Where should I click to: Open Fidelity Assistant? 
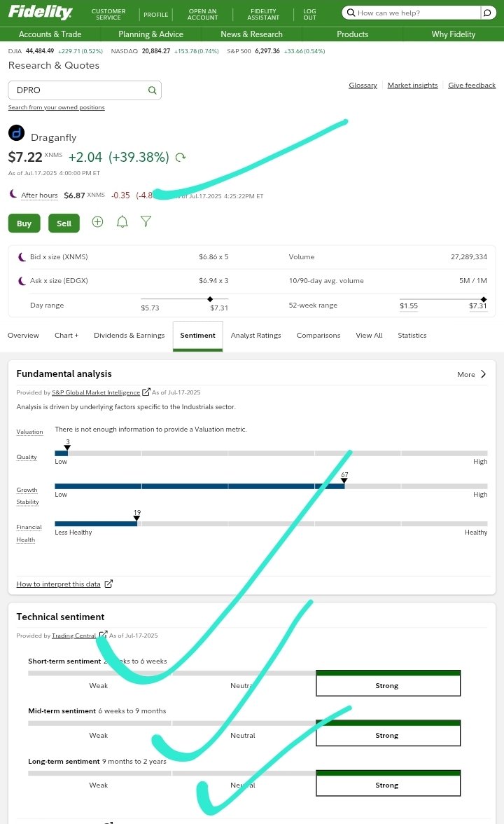tap(263, 14)
